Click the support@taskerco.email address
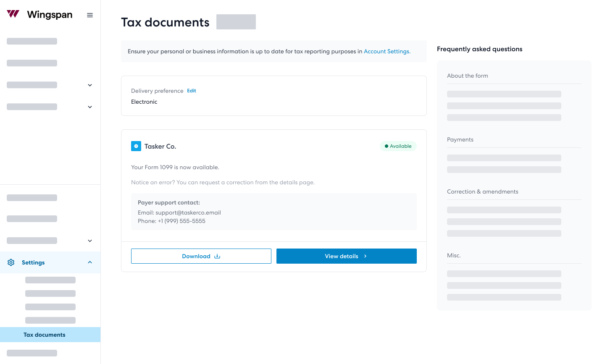This screenshot has height=364, width=605. pos(188,212)
